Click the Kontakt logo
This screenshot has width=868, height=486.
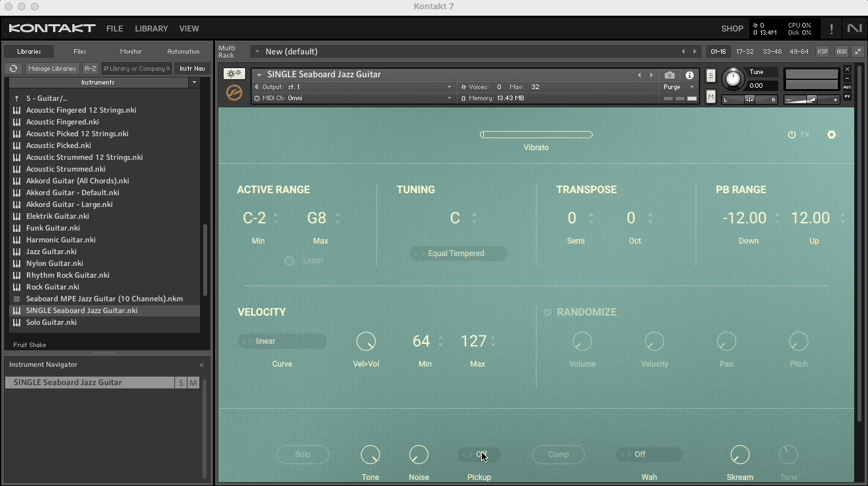click(x=52, y=28)
